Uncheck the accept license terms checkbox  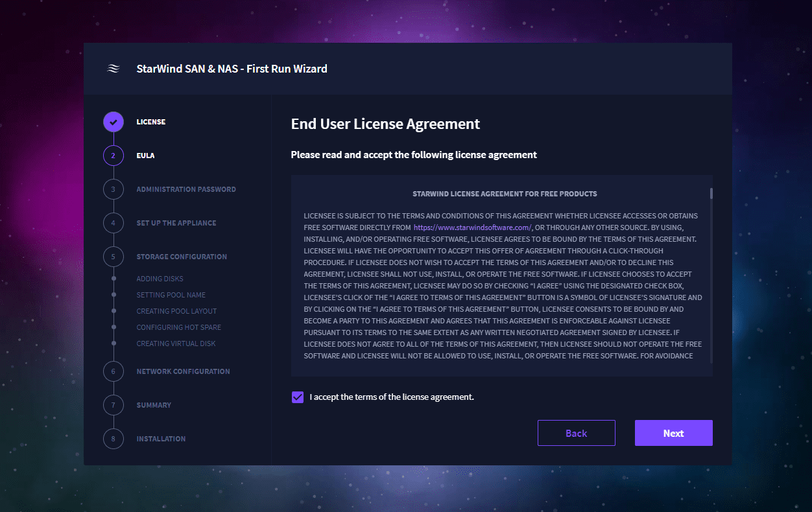(298, 397)
